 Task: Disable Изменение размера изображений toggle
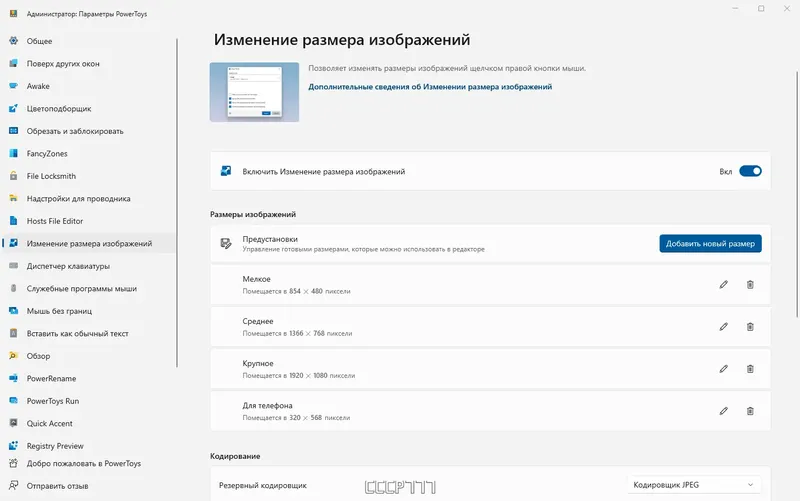point(750,172)
